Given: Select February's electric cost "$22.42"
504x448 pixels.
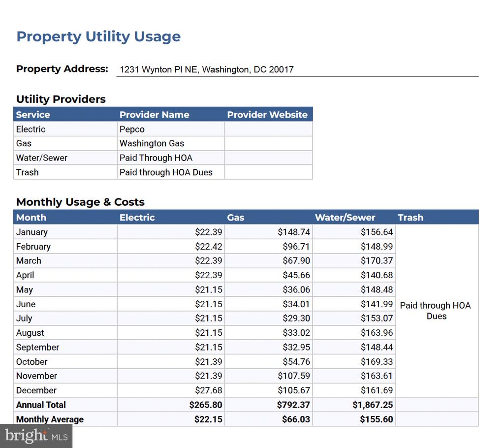Looking at the screenshot, I should coord(209,247).
